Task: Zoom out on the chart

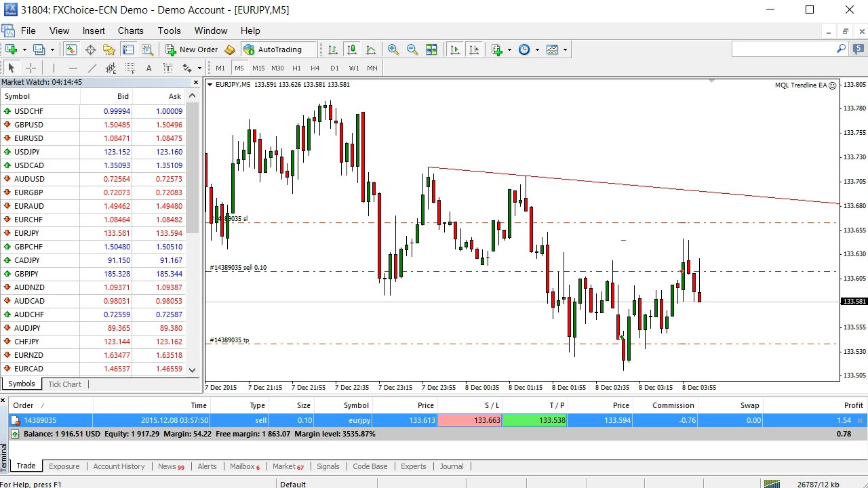Action: pyautogui.click(x=412, y=49)
